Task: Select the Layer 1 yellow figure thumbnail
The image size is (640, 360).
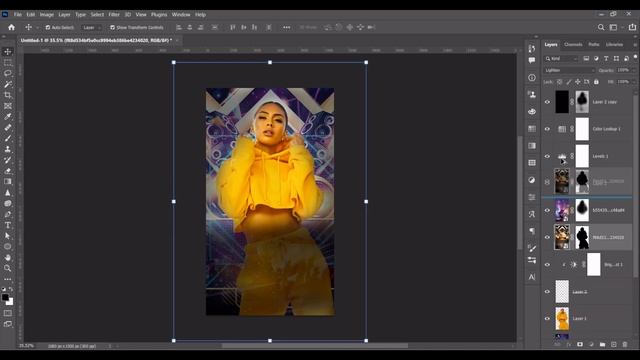Action: click(562, 318)
